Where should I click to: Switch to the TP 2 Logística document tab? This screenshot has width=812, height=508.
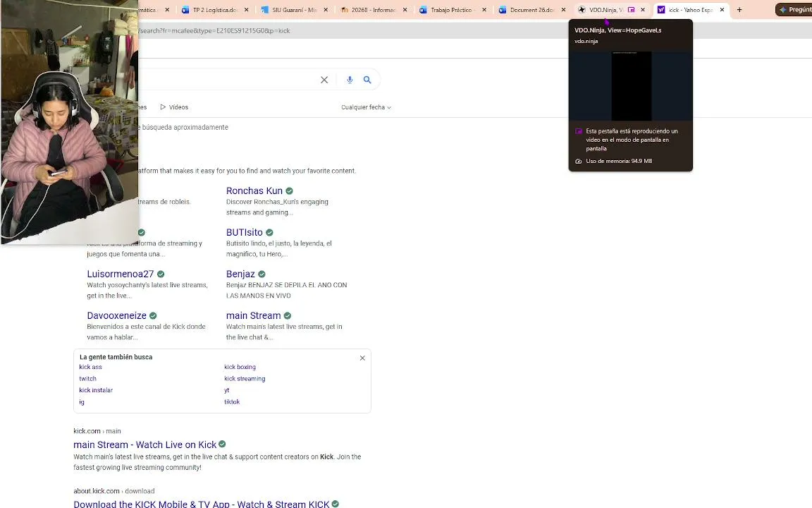(215, 10)
